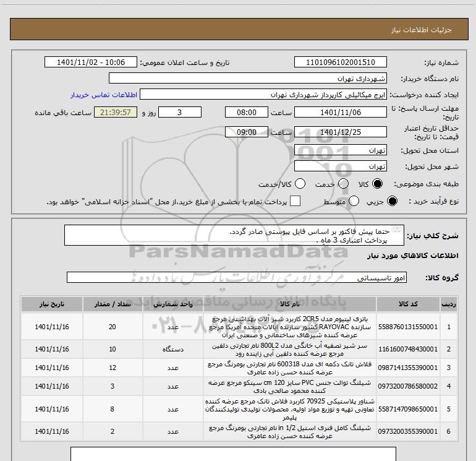476x461 pixels.
Task: Click the امور تاسیساتی goods group field
Action: [237, 277]
